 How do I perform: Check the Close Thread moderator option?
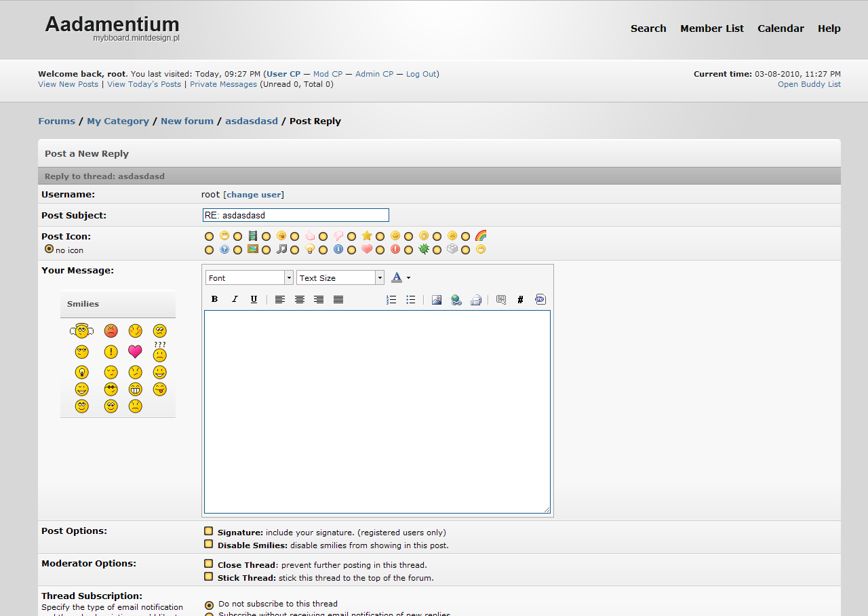pyautogui.click(x=209, y=564)
